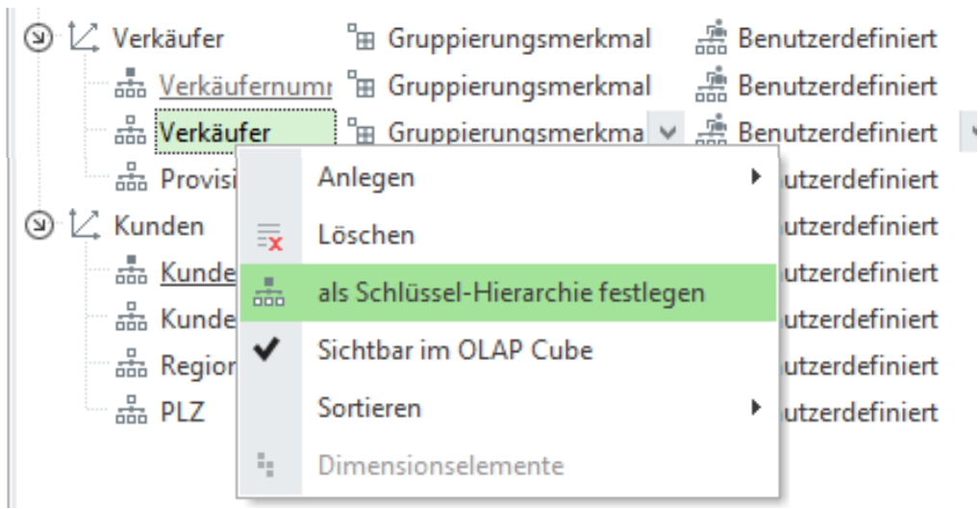Open the underlined Verkäufernummer hierarchy
The height and width of the screenshot is (509, 980).
[244, 86]
